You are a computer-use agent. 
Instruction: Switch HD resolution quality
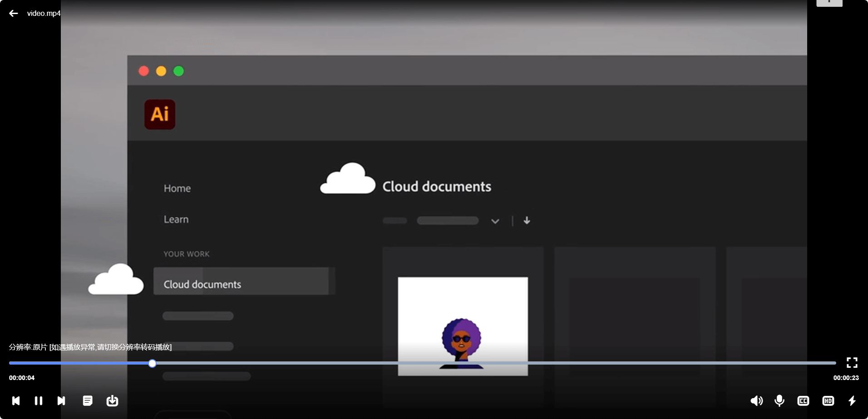(828, 401)
